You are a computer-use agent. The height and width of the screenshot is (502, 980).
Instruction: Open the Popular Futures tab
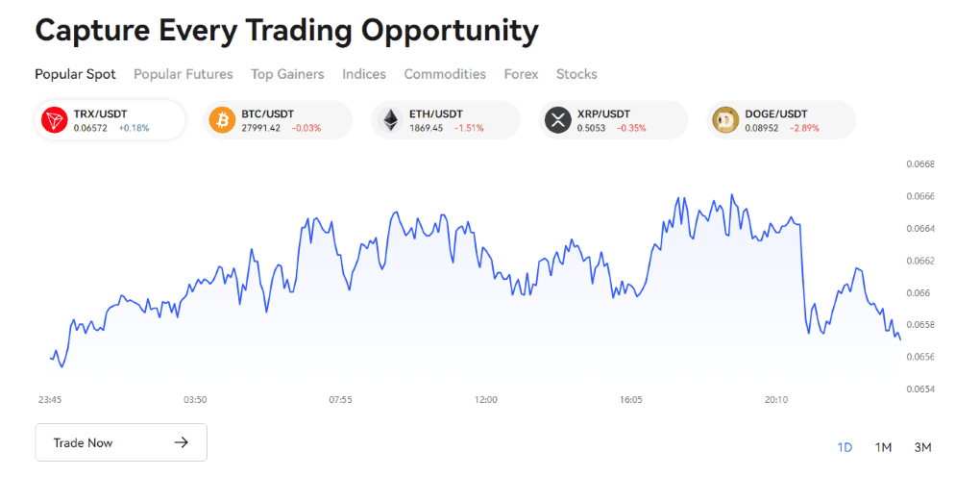pyautogui.click(x=184, y=74)
